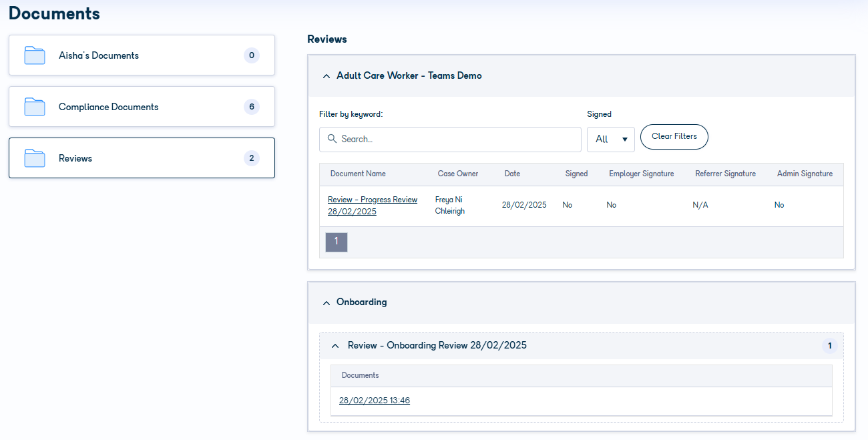Open Review - Progress Review 28/02/2025 link
The image size is (868, 440).
pyautogui.click(x=373, y=206)
